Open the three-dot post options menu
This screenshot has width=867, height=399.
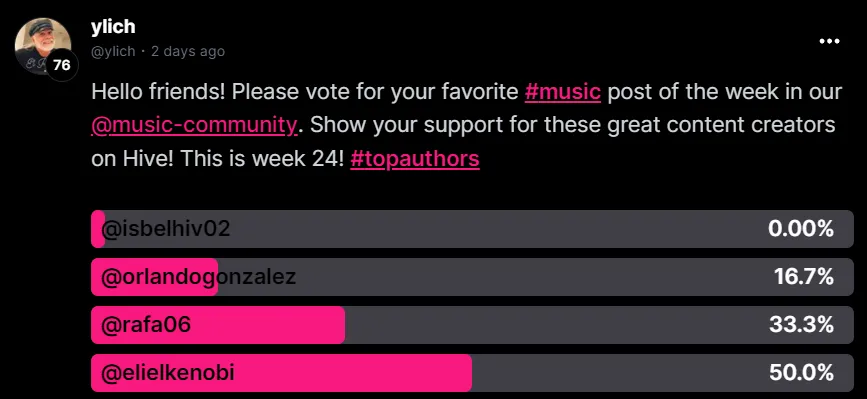click(829, 41)
